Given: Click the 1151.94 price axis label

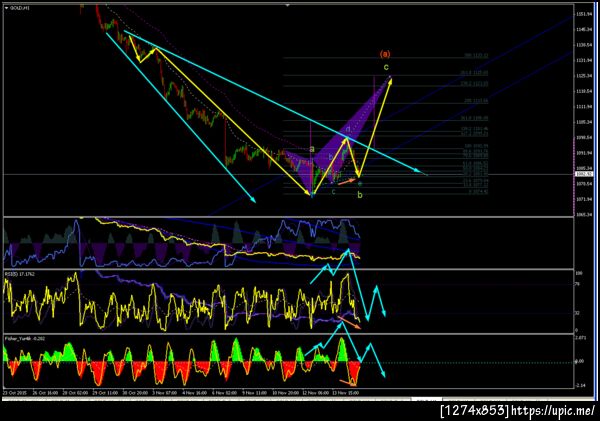Looking at the screenshot, I should click(x=584, y=15).
